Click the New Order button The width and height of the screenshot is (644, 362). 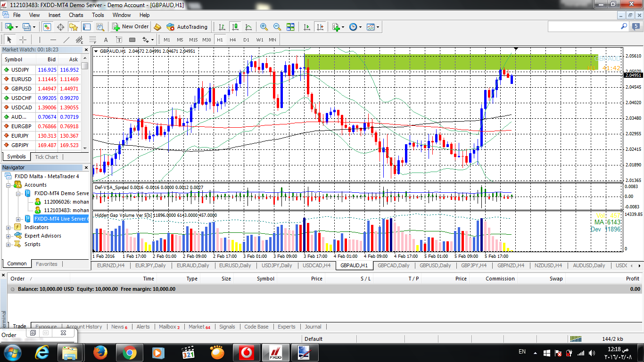tap(131, 27)
